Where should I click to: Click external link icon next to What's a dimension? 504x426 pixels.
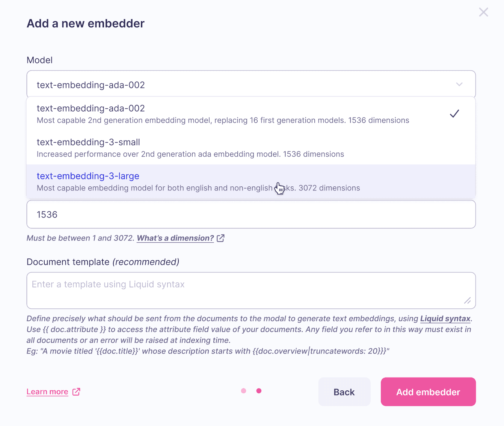click(221, 238)
